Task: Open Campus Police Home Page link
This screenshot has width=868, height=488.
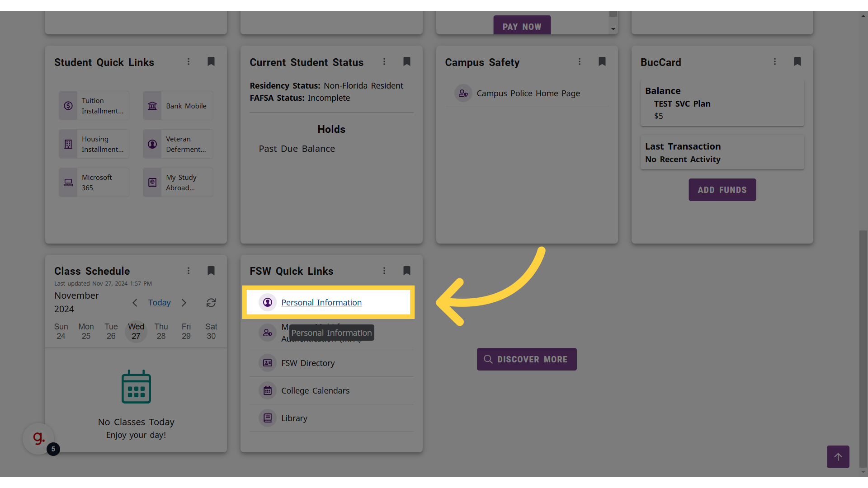Action: (x=528, y=94)
